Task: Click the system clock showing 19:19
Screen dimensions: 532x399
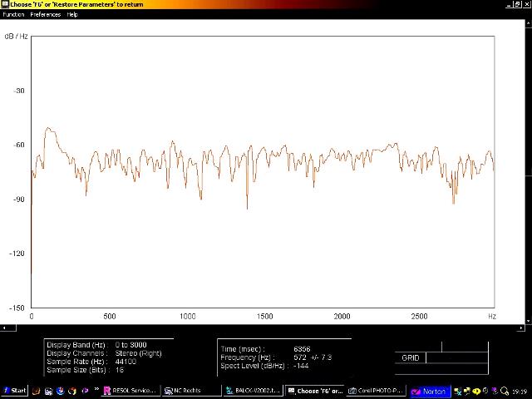Action: click(520, 392)
